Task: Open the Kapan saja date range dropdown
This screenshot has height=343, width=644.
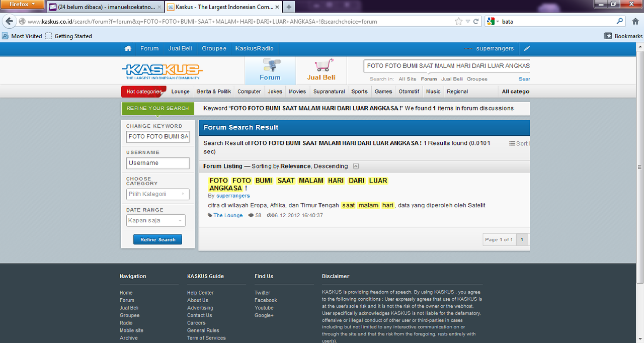Action: (x=156, y=220)
